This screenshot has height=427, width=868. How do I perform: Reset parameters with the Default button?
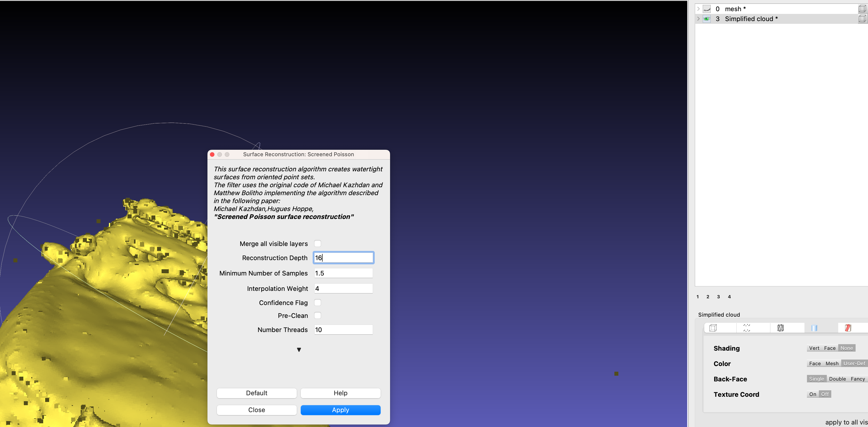pos(256,393)
